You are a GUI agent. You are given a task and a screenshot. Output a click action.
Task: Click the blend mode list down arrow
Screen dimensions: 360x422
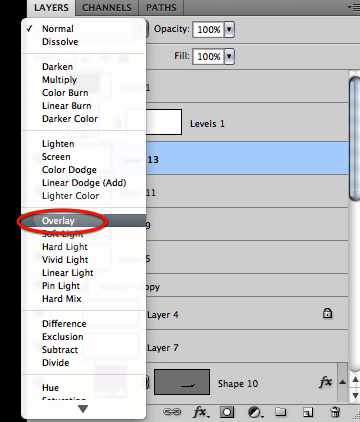tap(83, 409)
